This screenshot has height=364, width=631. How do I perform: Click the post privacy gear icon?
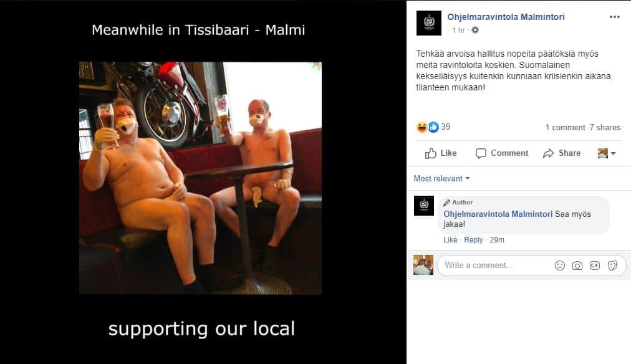pyautogui.click(x=475, y=30)
